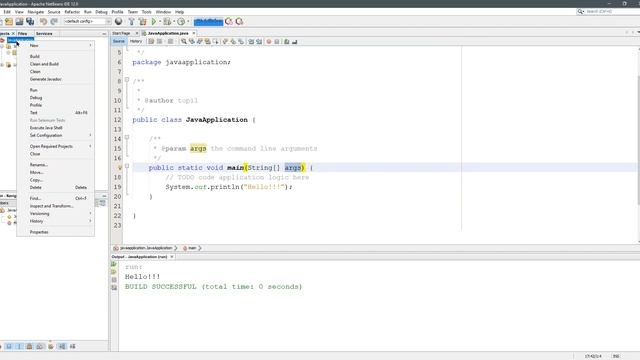This screenshot has width=640, height=360.
Task: Click the Build Project hammer icon
Action: (x=131, y=21)
